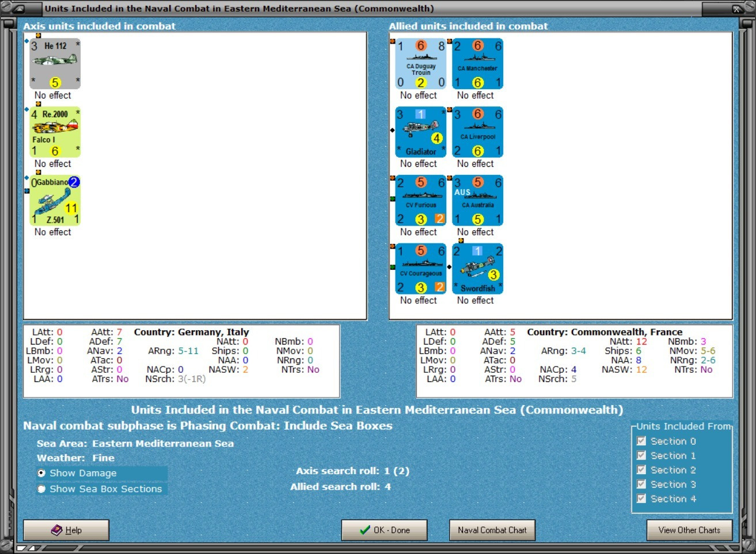
Task: Click Allied units included in combat heading
Action: click(x=468, y=26)
